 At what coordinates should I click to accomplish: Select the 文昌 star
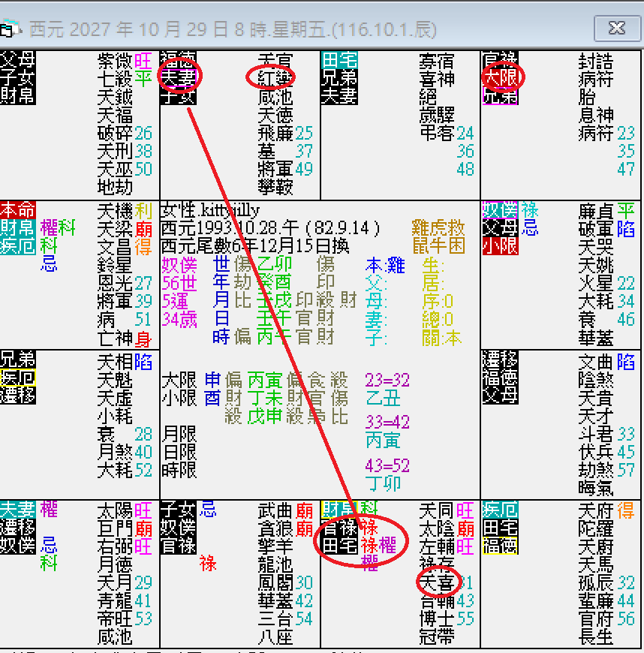click(115, 248)
